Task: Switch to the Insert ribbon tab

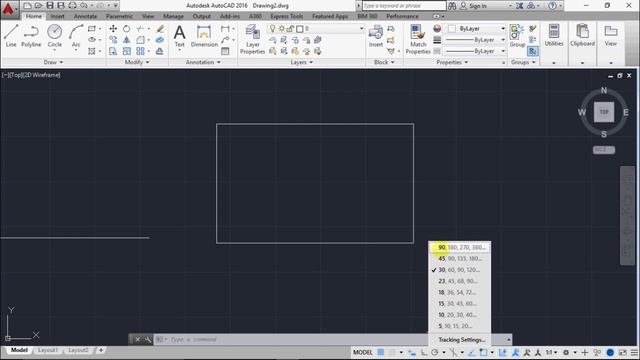Action: click(x=58, y=16)
